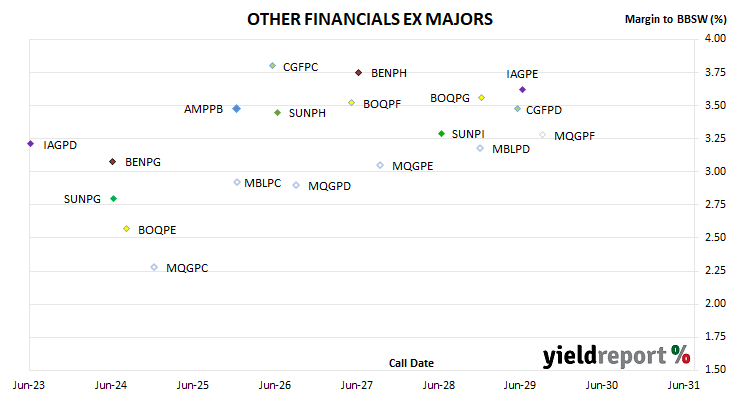Click the 3.50 value on vertical axis

click(715, 105)
